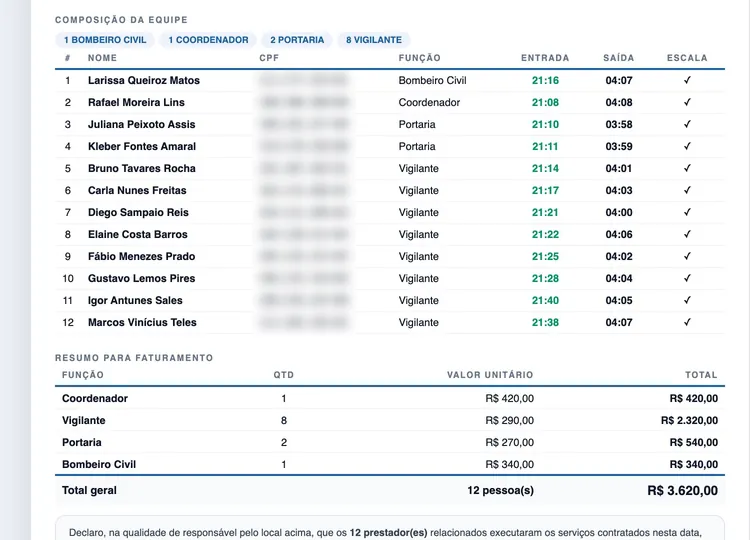Click exit time 04:00 for Diego
This screenshot has height=540, width=750.
(619, 212)
